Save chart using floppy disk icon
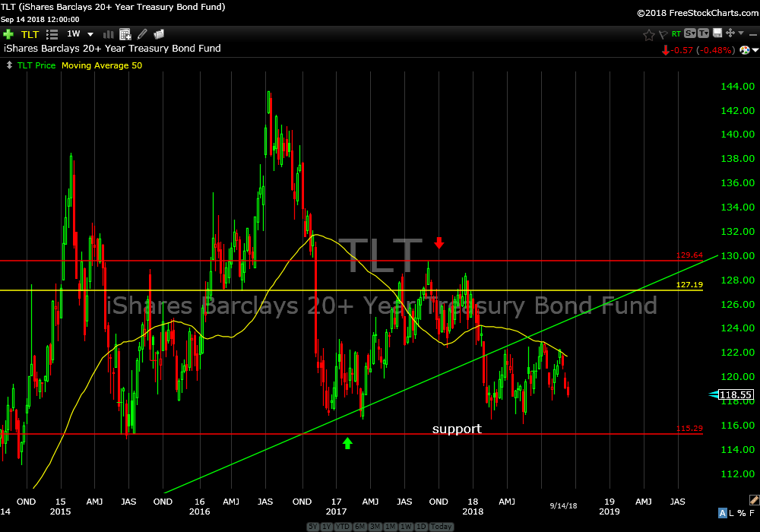The image size is (760, 532). tap(717, 33)
